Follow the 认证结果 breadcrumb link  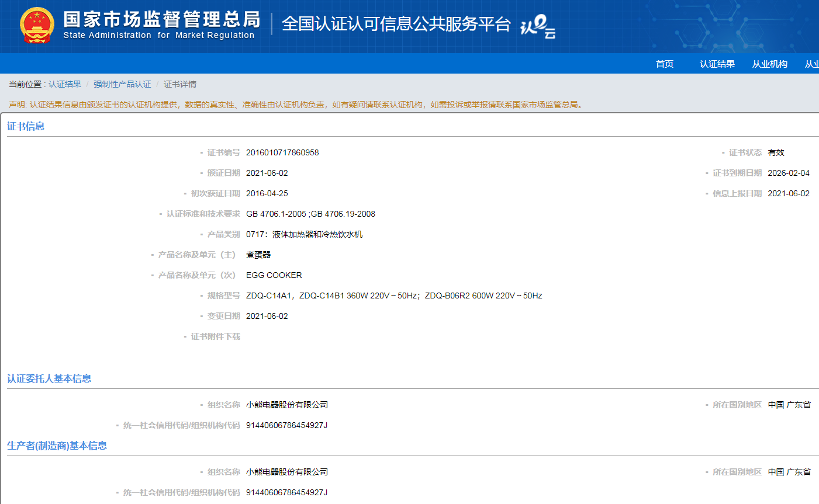(x=65, y=84)
